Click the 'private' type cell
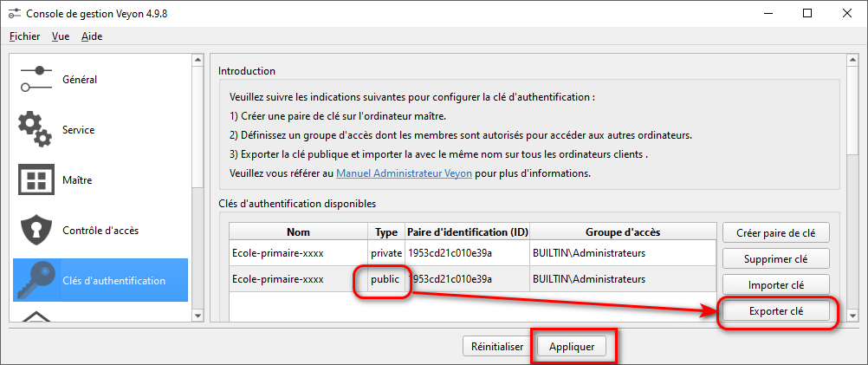This screenshot has width=868, height=365. (386, 253)
